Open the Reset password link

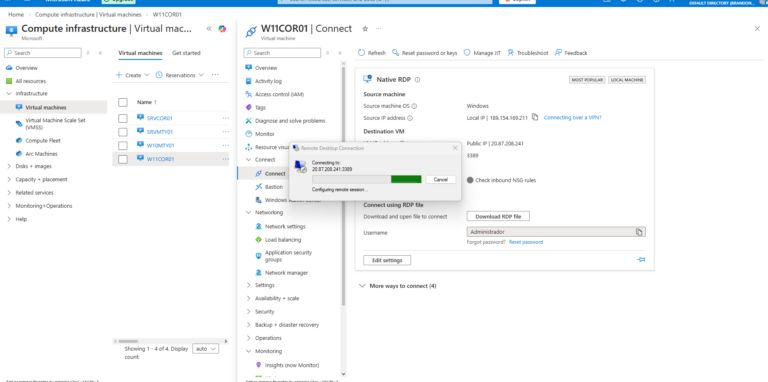(x=526, y=242)
